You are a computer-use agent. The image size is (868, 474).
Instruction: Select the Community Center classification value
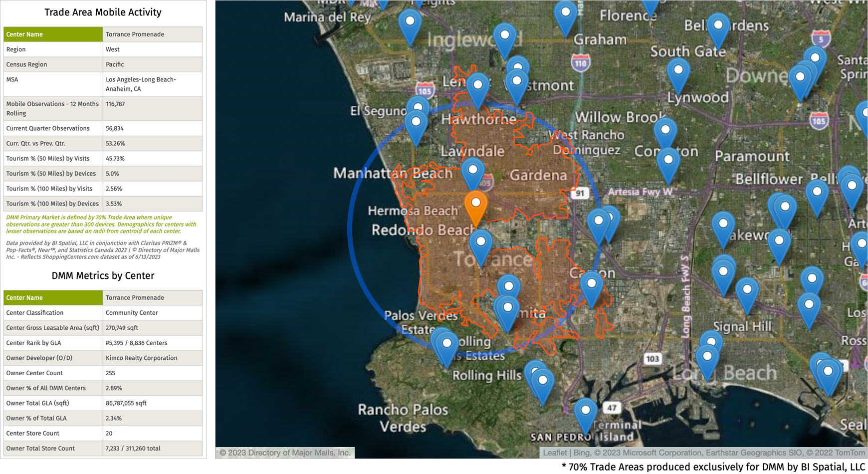(132, 313)
